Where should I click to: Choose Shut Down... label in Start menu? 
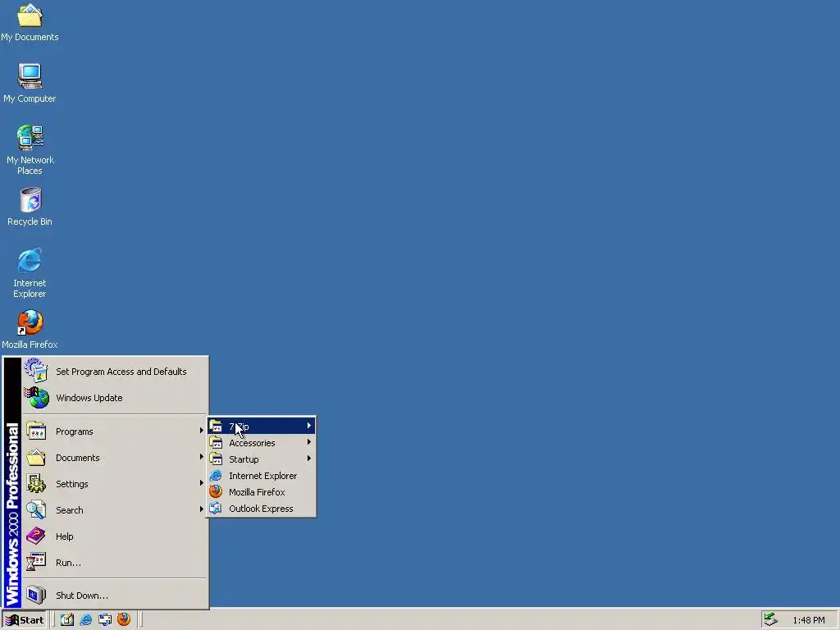pos(82,596)
